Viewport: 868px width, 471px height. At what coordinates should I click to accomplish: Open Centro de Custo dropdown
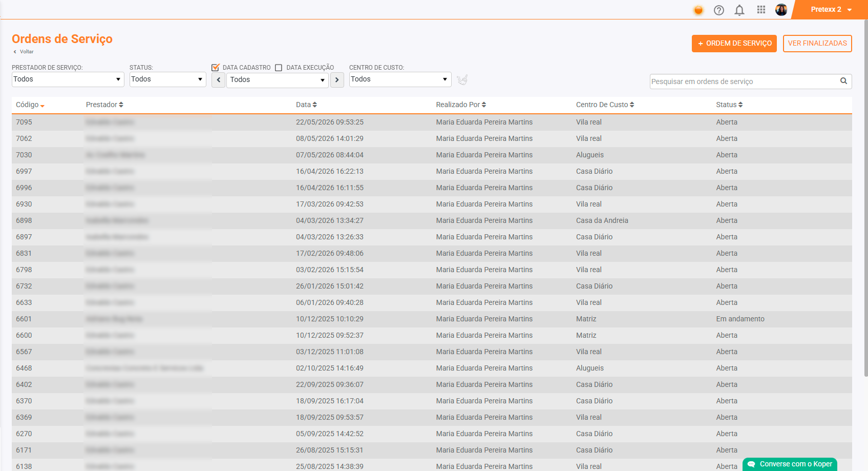pos(400,79)
